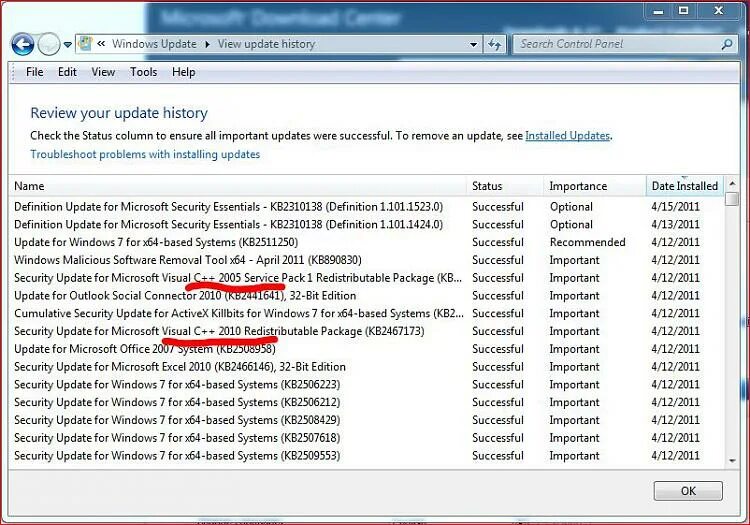This screenshot has height=525, width=750.
Task: Open the View menu
Action: 103,72
